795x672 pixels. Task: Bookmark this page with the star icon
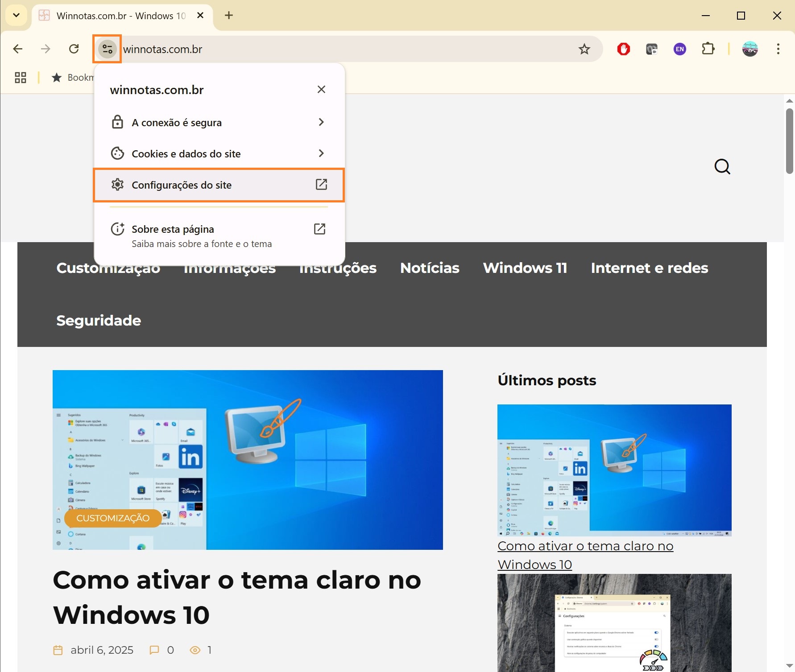tap(584, 49)
